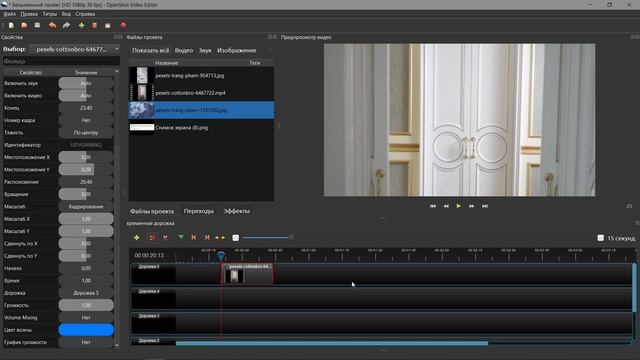Open the Выбор clip selection dropdown

pos(75,49)
